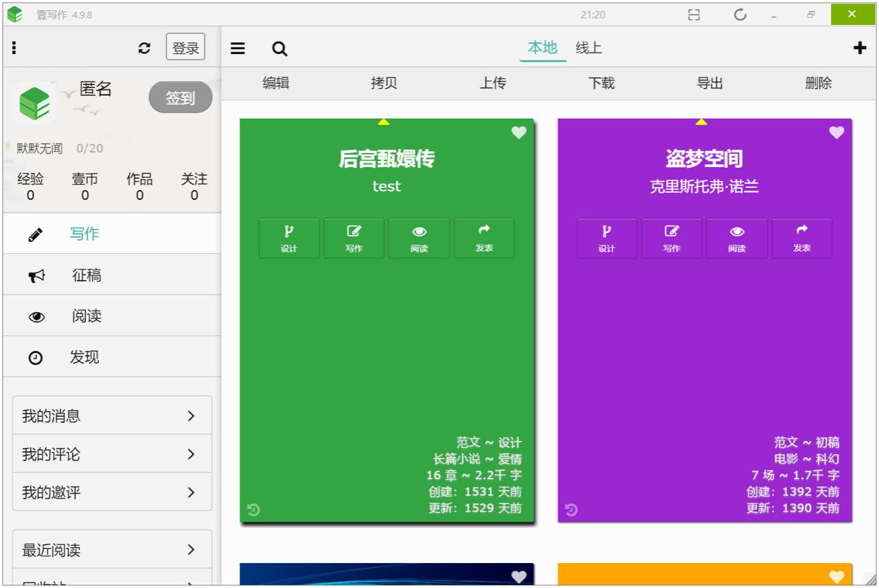Click history icon on 后宫甄嬛传 card

click(x=254, y=510)
